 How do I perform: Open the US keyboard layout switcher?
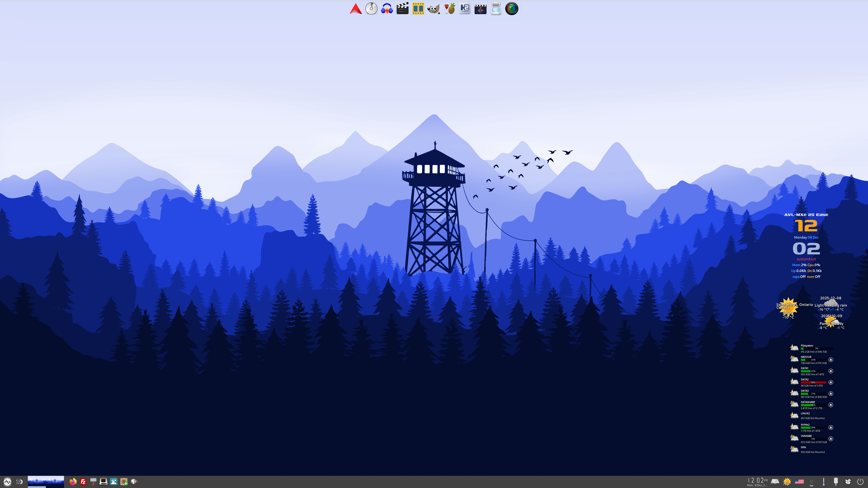pyautogui.click(x=799, y=482)
